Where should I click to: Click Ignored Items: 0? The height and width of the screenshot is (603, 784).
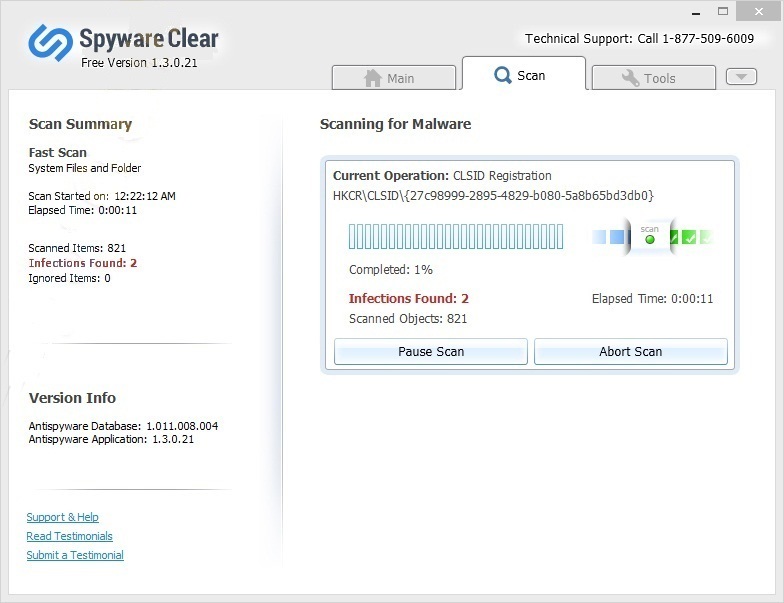click(x=70, y=278)
